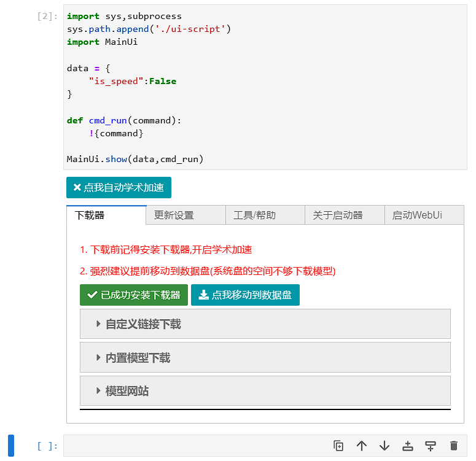Move the selected cell down
Viewport: 476px width, 461px height.
point(384,446)
